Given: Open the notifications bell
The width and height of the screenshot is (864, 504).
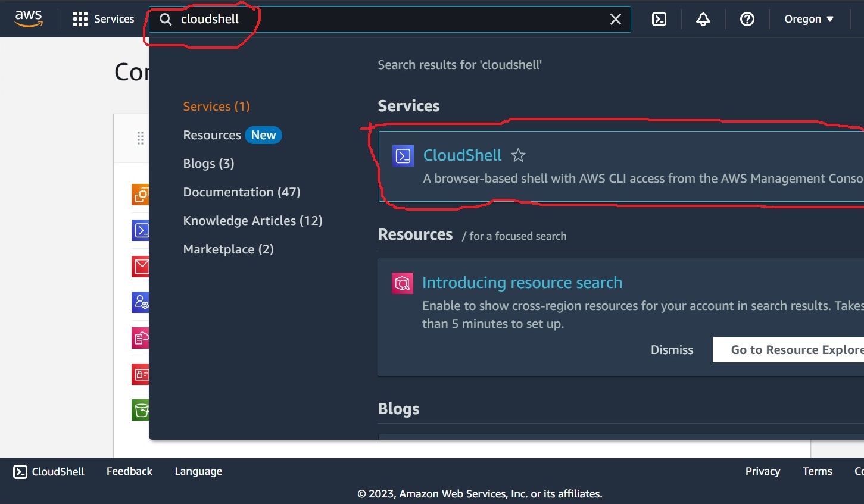Looking at the screenshot, I should click(x=703, y=19).
